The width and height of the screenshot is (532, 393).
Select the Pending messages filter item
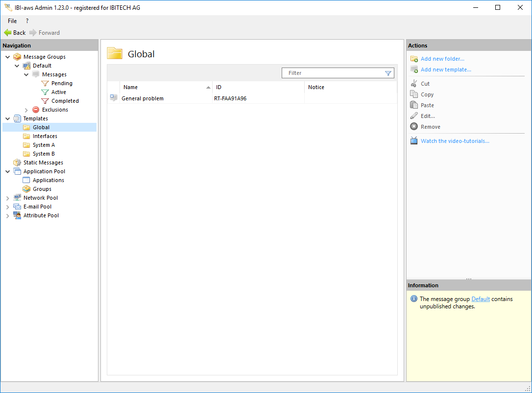pos(62,83)
